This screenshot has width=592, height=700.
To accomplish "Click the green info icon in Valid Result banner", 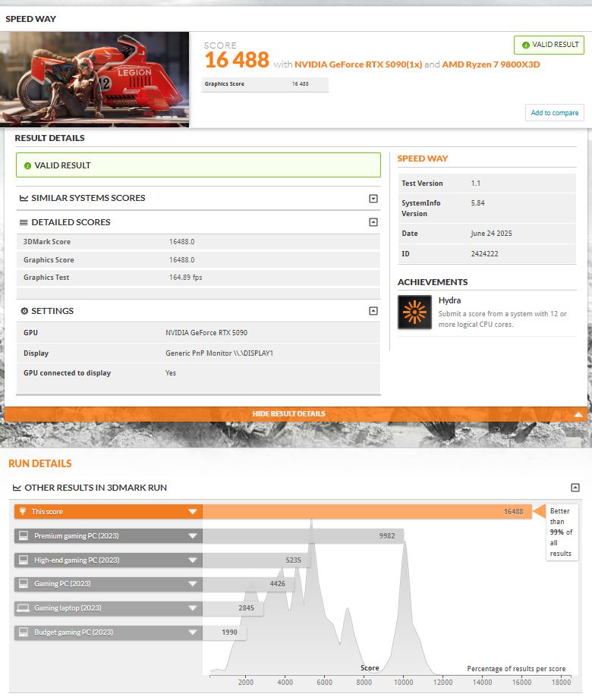I will pyautogui.click(x=27, y=165).
